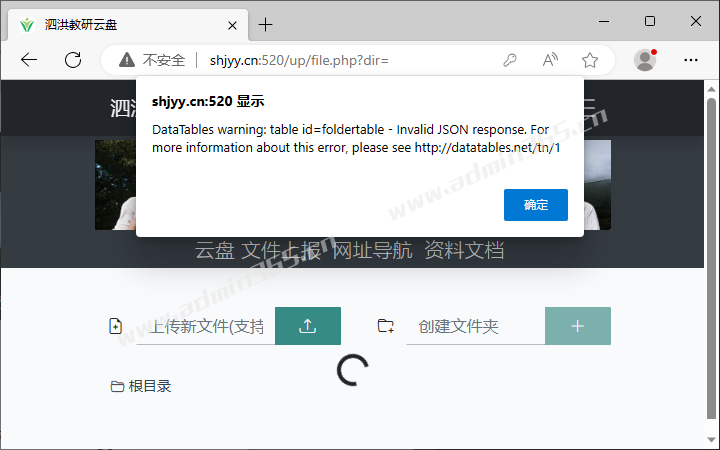Open the browser profile avatar
720x450 pixels.
click(645, 60)
